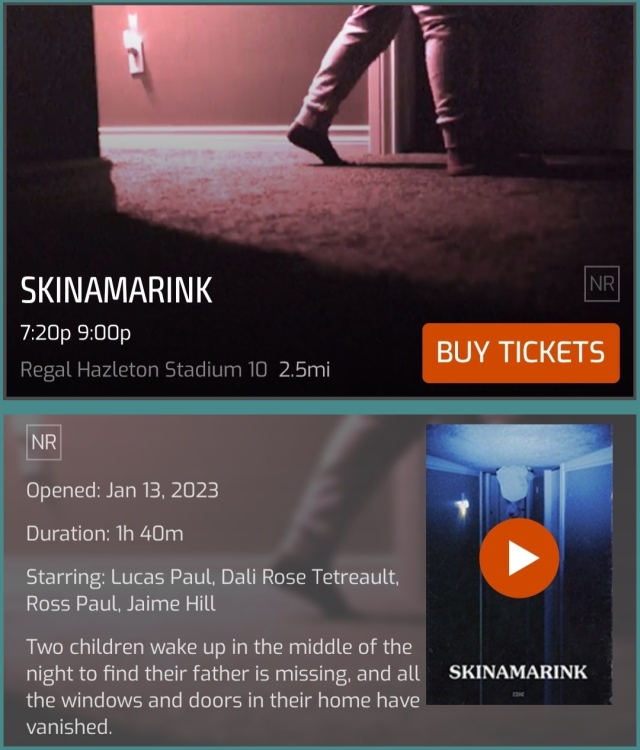The width and height of the screenshot is (640, 750).
Task: Click the light switch in banner image
Action: (133, 45)
